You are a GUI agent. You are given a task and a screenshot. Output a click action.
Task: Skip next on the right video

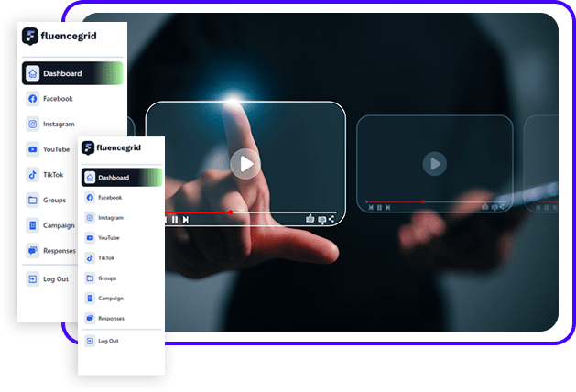pyautogui.click(x=388, y=208)
